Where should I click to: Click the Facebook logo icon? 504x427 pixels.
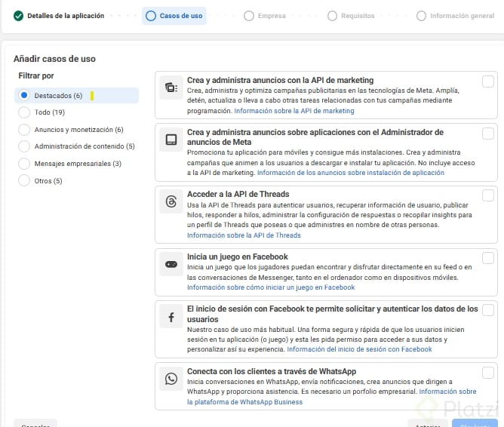click(171, 317)
